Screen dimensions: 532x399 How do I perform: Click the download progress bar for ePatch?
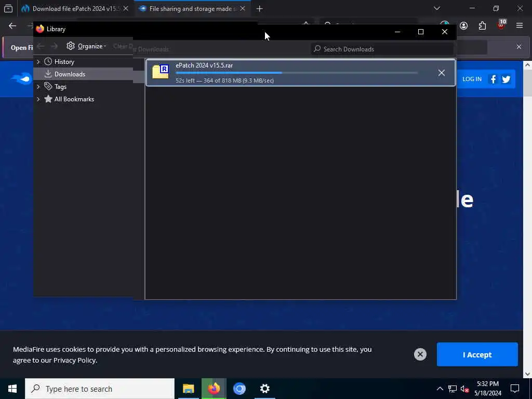[x=297, y=73]
